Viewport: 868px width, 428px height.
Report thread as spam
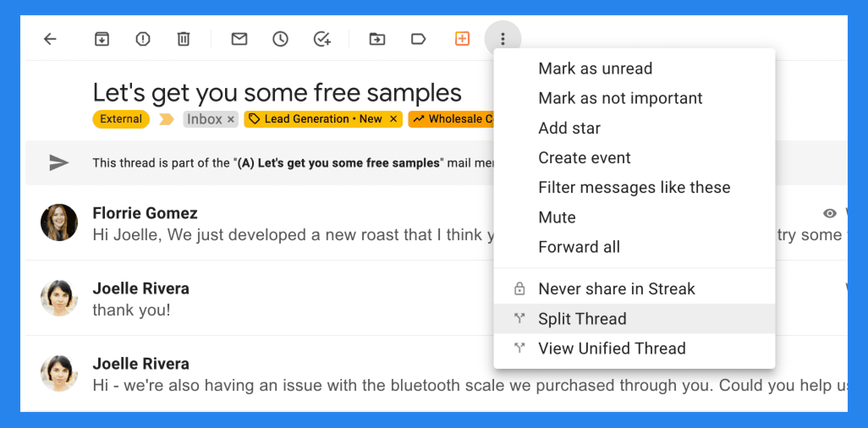point(143,39)
